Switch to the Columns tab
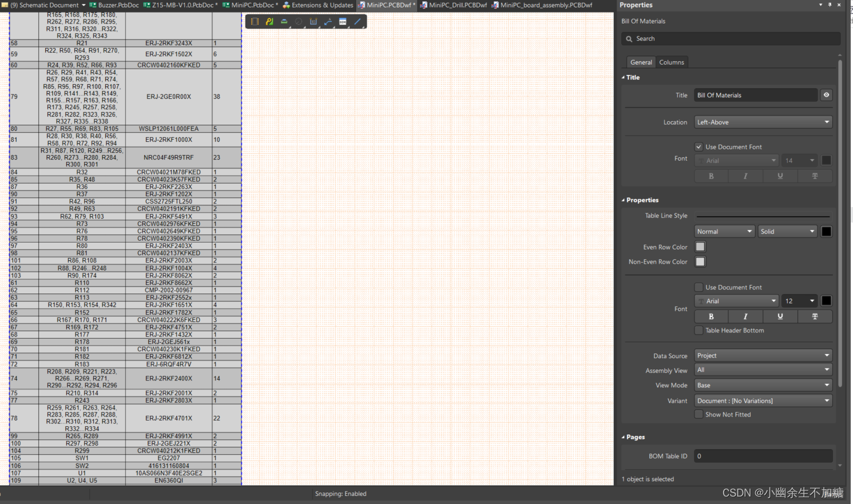 tap(671, 62)
